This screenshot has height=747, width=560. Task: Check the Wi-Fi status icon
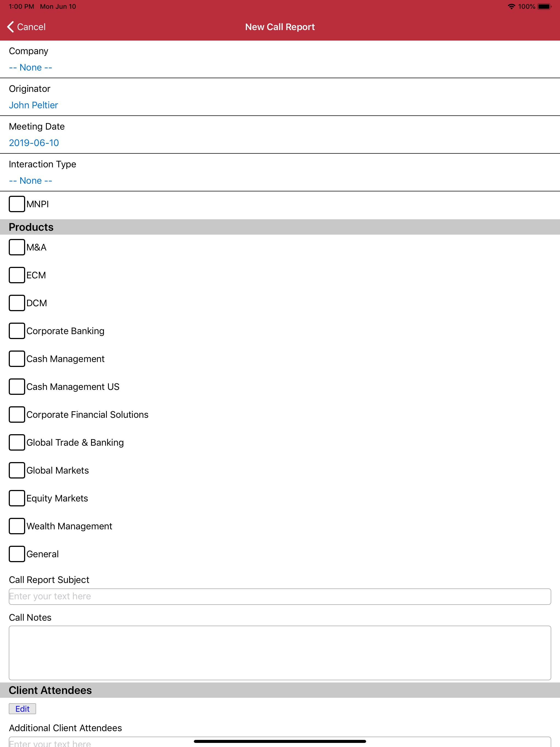pyautogui.click(x=511, y=6)
